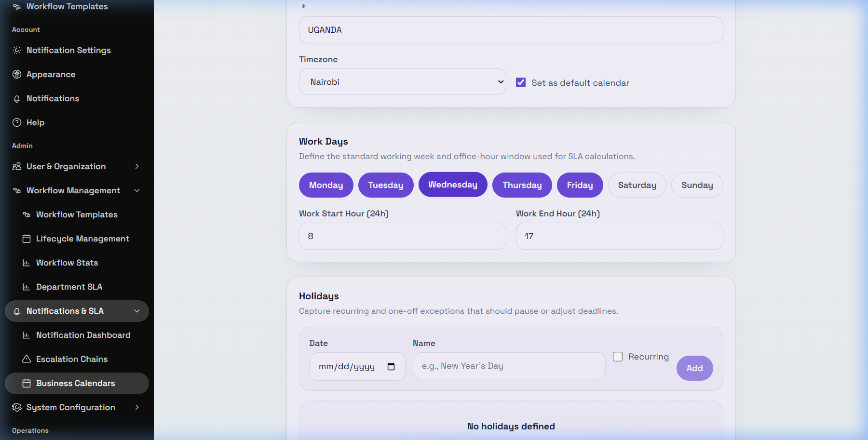868x440 pixels.
Task: Go to Department SLA
Action: point(77,287)
